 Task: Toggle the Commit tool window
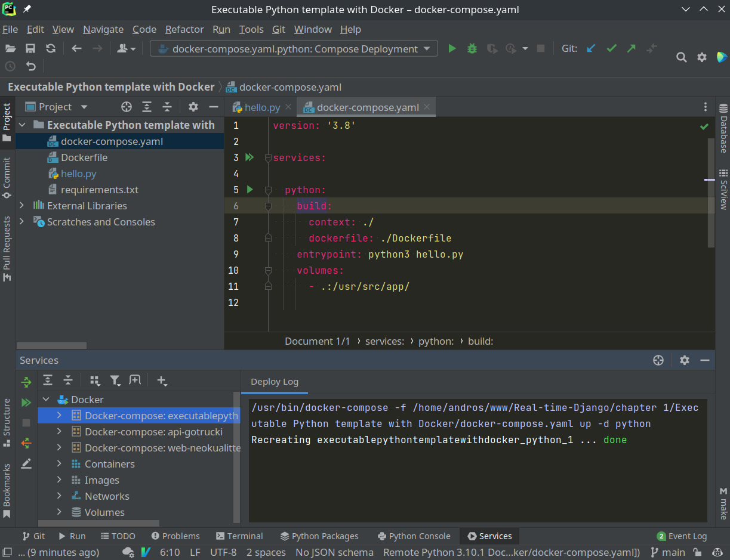[7, 178]
